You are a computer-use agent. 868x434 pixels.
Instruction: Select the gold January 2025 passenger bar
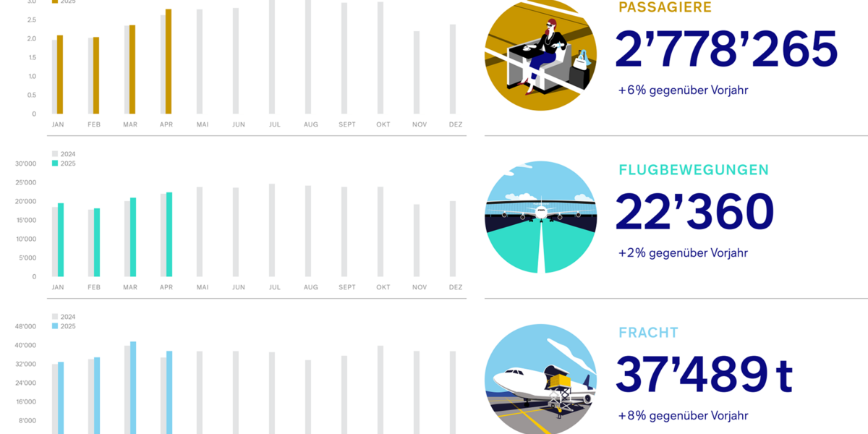pos(60,75)
